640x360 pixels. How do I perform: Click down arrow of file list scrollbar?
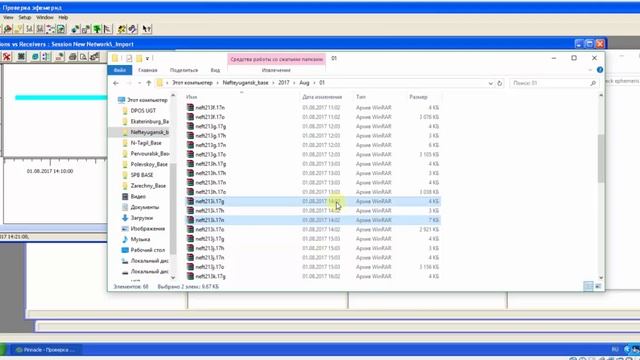pos(601,278)
